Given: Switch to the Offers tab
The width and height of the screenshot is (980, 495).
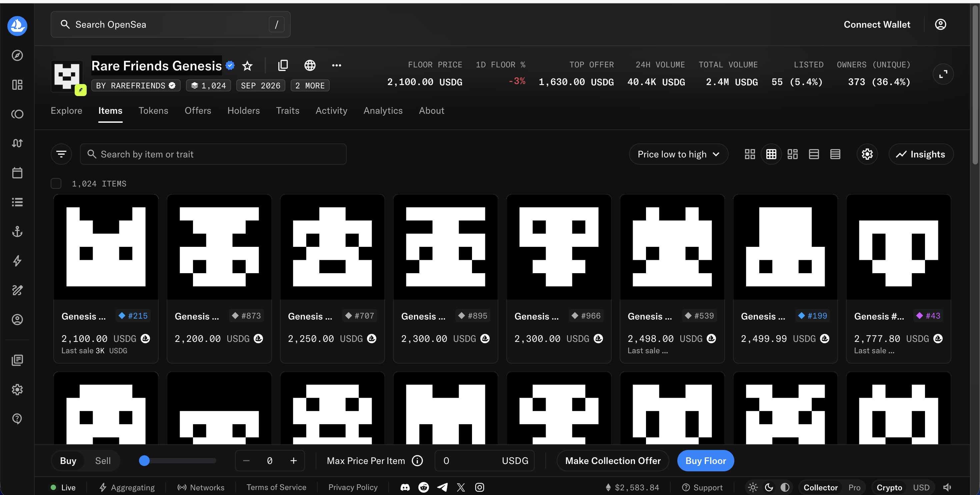Looking at the screenshot, I should [198, 110].
